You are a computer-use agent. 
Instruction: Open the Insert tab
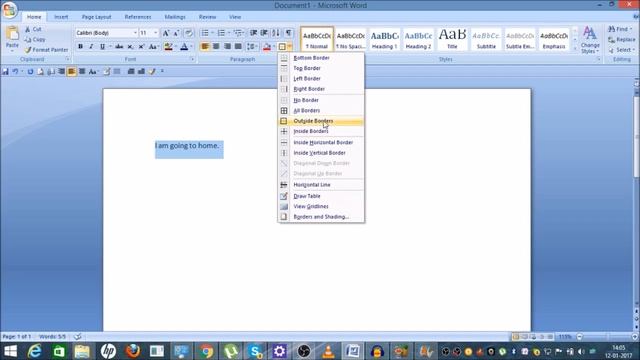(61, 17)
